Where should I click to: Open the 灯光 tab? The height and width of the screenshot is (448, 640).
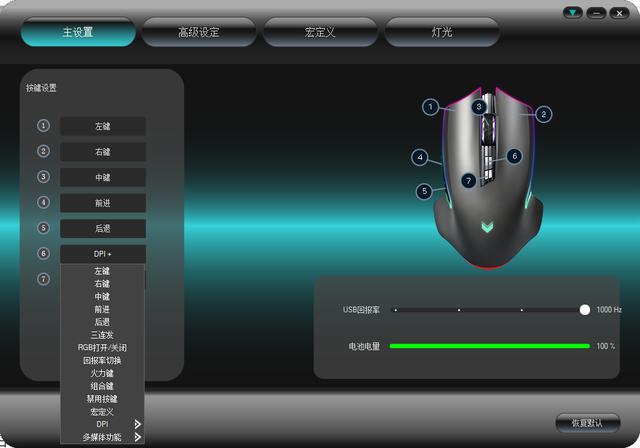pyautogui.click(x=441, y=32)
